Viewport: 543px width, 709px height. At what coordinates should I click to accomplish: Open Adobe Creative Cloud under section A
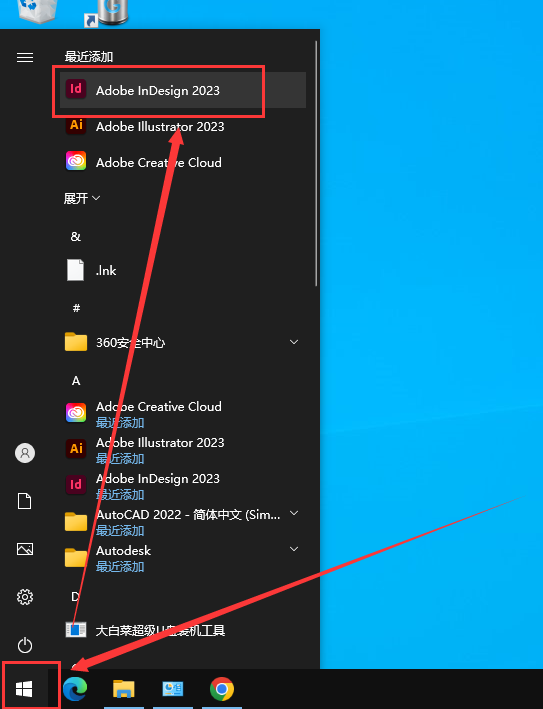pos(183,413)
